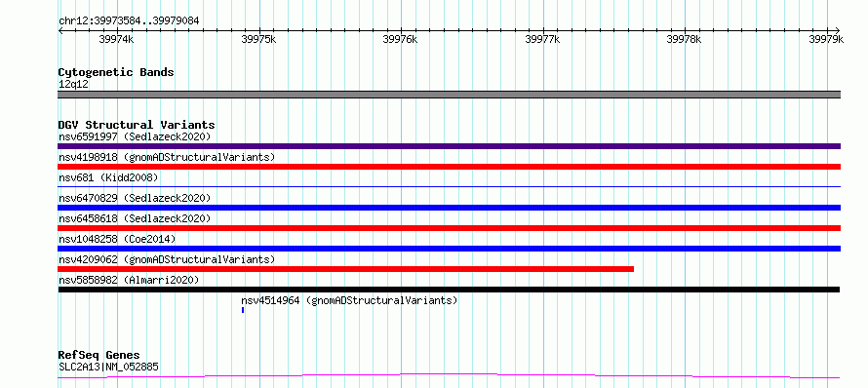Image resolution: width=868 pixels, height=388 pixels.
Task: Click the black nsv5858982 variant bar
Action: [449, 290]
